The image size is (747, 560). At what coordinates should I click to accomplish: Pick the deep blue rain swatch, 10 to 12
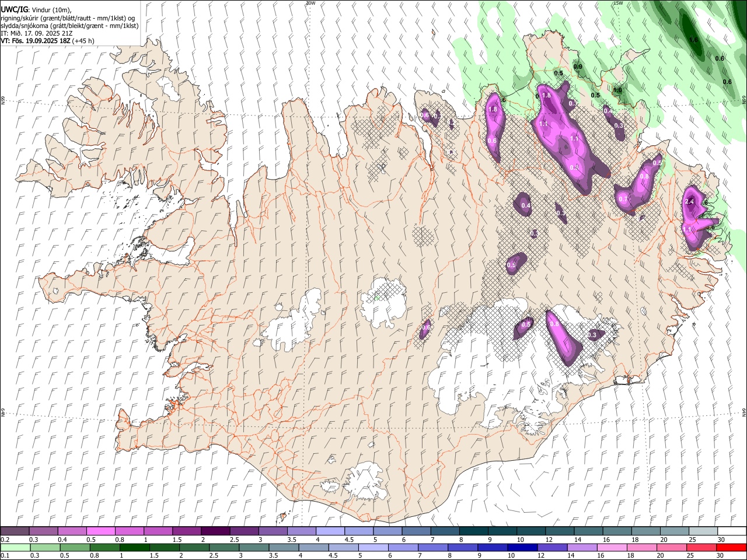click(x=522, y=548)
